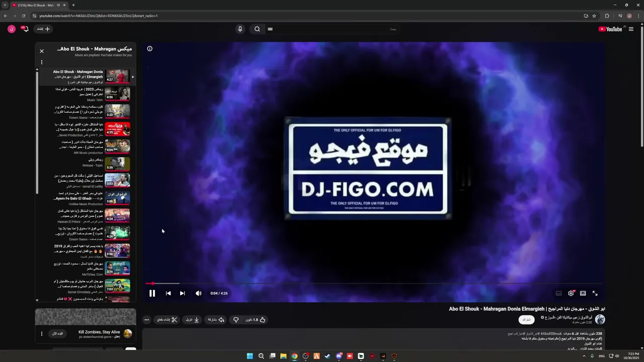The width and height of the screenshot is (644, 362).
Task: Close the Abo El Shouk mix playlist panel
Action: click(42, 51)
